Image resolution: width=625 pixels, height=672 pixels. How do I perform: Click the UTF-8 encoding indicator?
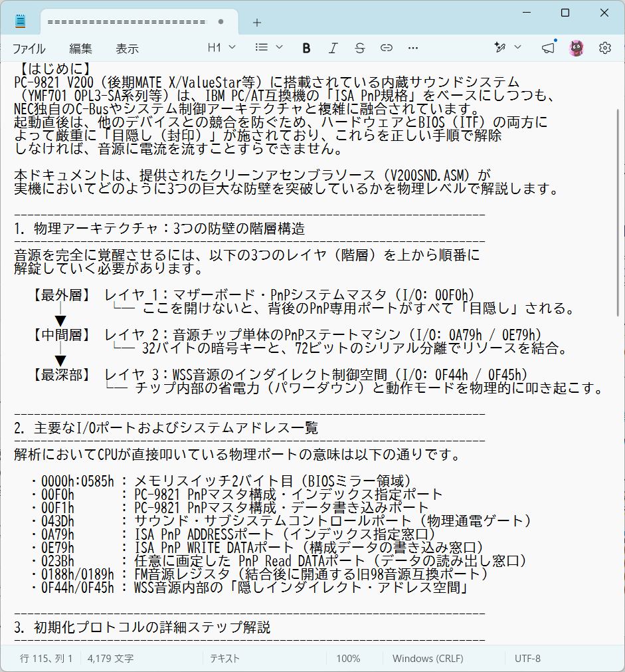click(527, 658)
